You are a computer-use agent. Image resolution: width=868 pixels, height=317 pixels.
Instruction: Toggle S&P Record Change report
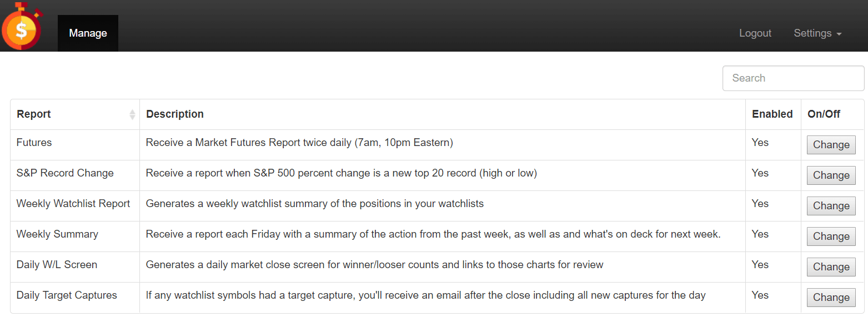(831, 175)
